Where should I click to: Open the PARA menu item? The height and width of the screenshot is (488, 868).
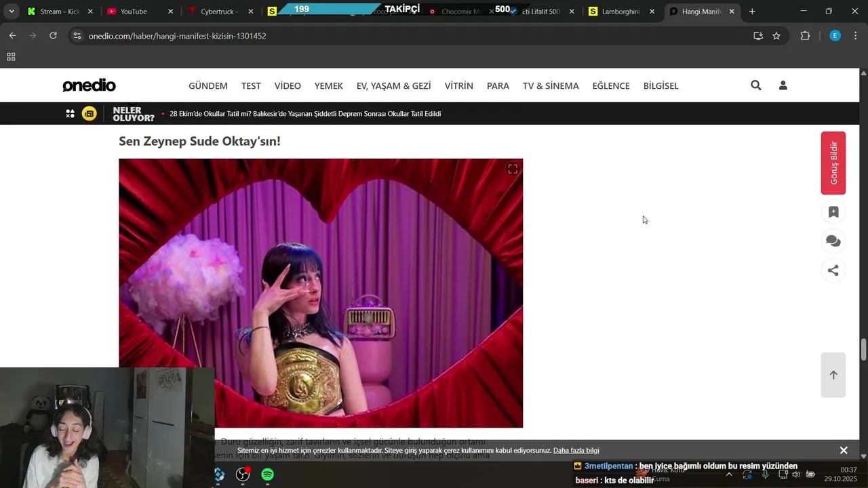coord(498,86)
